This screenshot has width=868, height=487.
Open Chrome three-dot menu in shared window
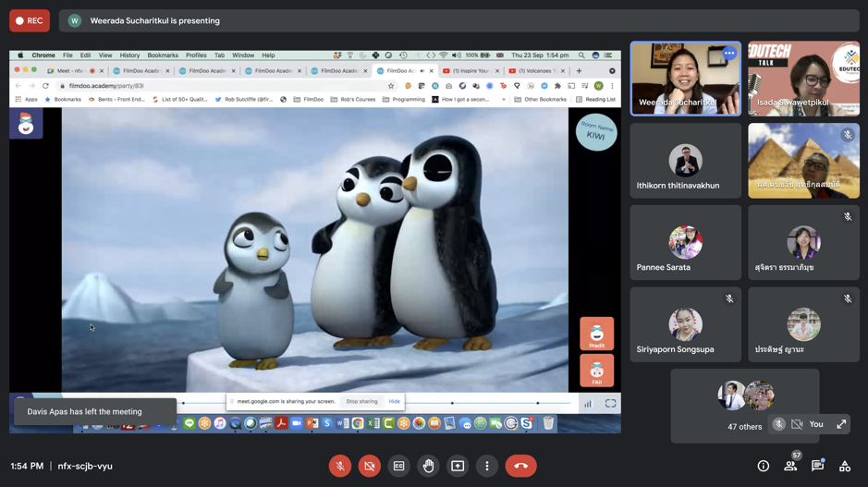tap(612, 86)
